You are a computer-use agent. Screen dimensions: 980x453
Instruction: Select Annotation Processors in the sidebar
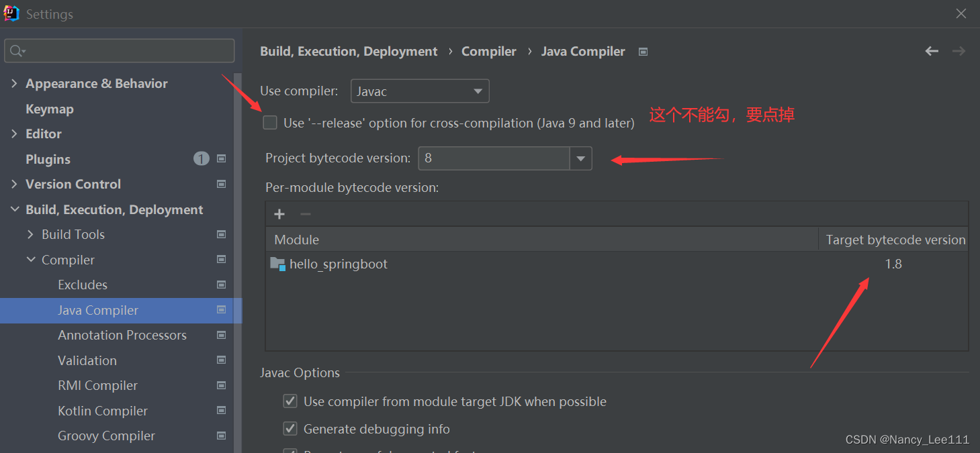122,335
